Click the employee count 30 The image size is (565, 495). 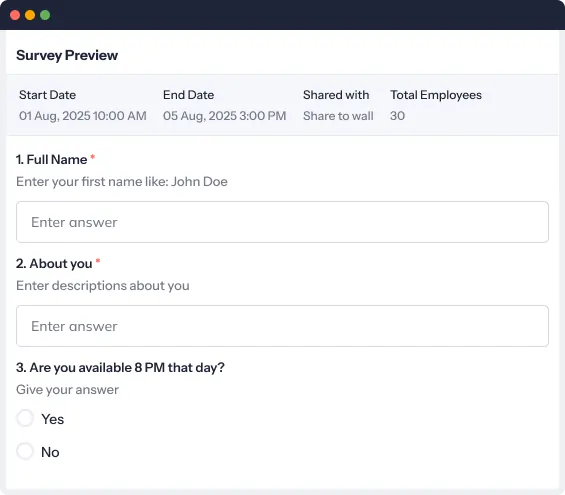[x=397, y=116]
